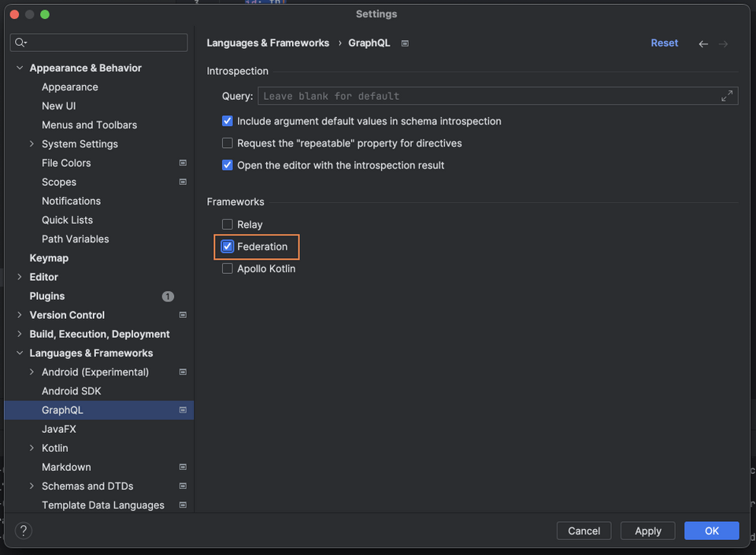Enable the Relay framework checkbox
The height and width of the screenshot is (555, 756).
(227, 224)
